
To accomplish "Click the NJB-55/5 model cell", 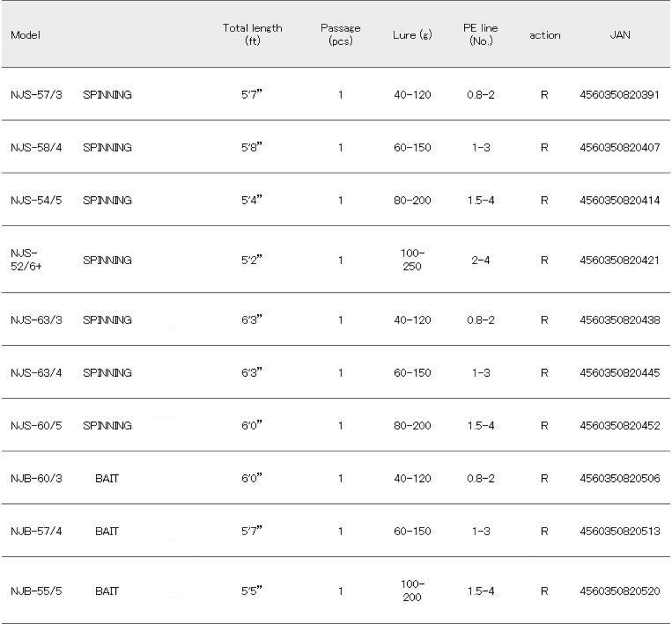I will tap(36, 591).
